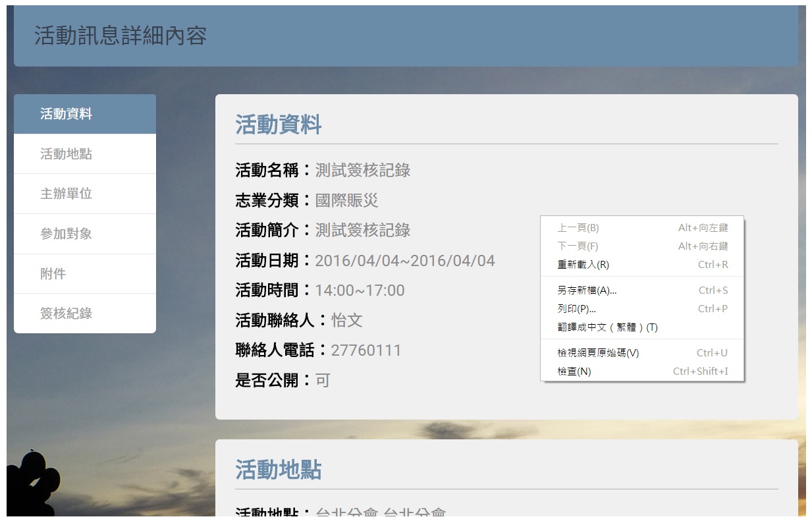The height and width of the screenshot is (523, 812).
Task: Choose 列印(P)... from context menu
Action: tap(642, 309)
